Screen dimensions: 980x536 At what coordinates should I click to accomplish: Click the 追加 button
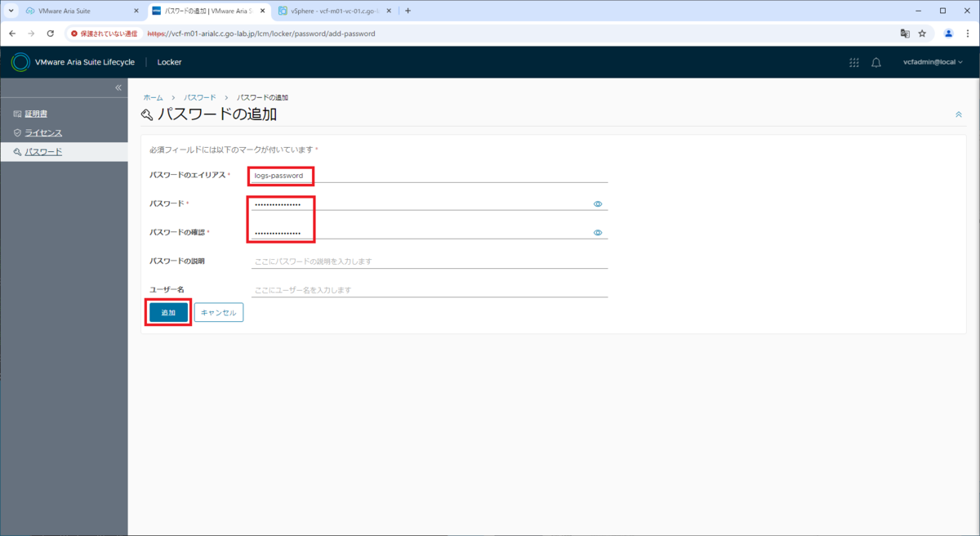(168, 313)
